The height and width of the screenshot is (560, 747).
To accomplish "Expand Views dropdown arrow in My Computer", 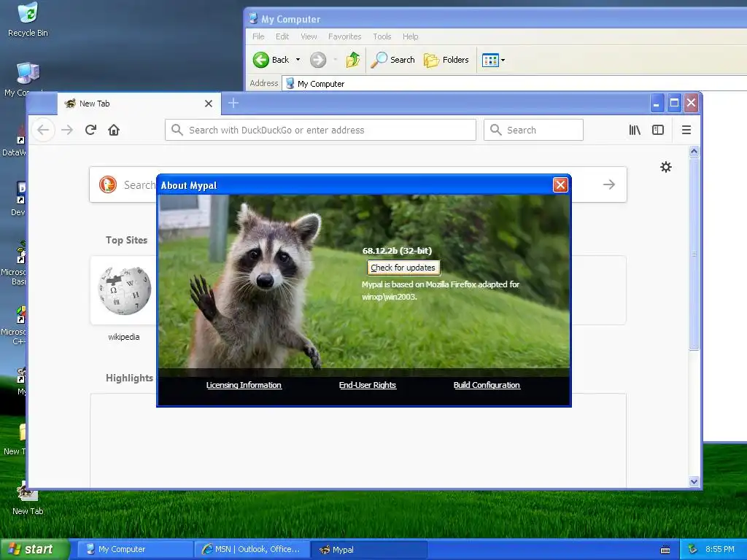I will (503, 61).
